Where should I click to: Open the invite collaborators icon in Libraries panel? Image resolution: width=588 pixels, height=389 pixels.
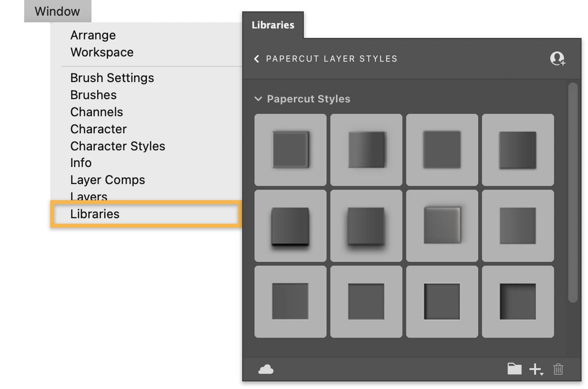tap(557, 58)
